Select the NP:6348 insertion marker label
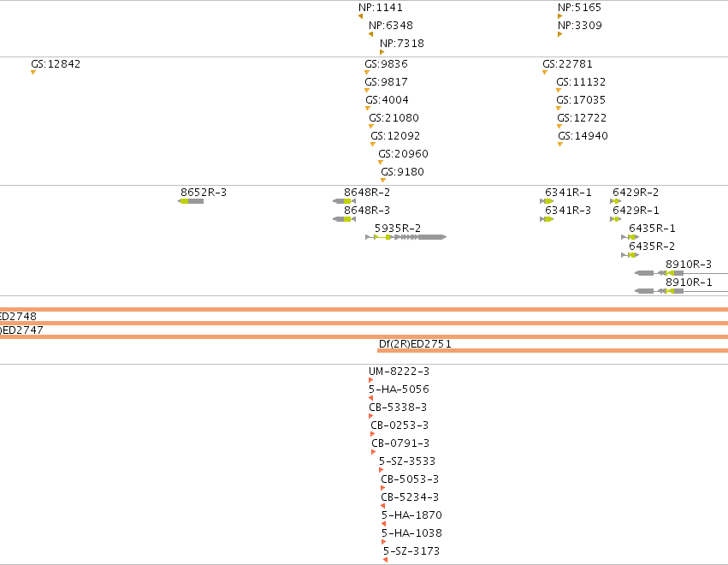 click(390, 25)
